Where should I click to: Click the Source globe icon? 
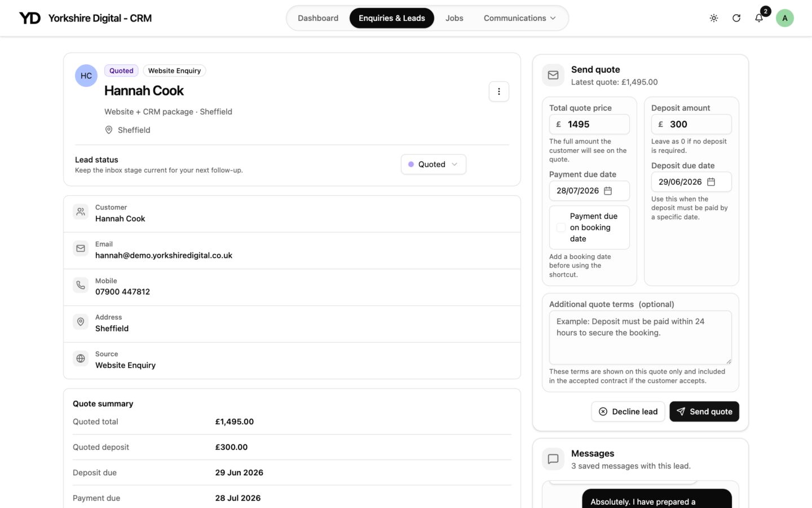coord(81,359)
